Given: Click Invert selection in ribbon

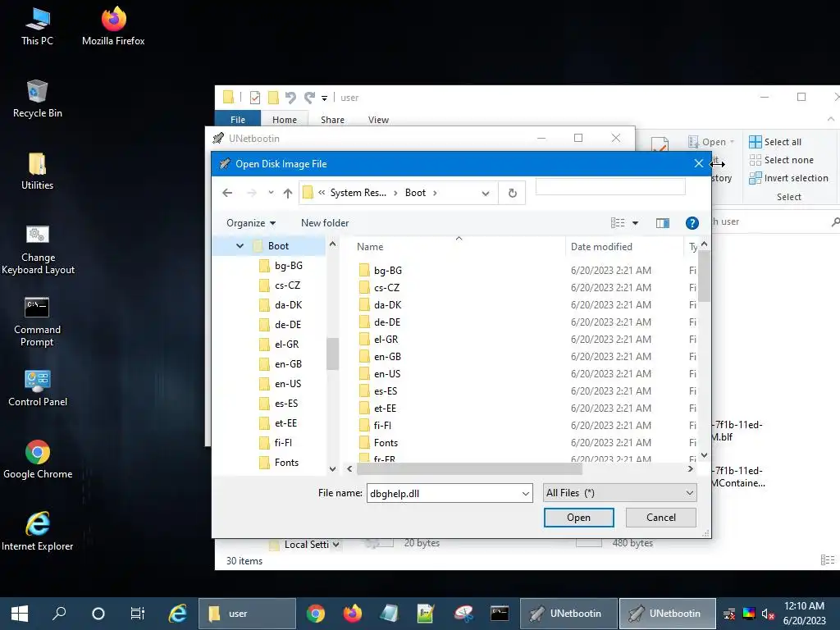Looking at the screenshot, I should (x=788, y=178).
